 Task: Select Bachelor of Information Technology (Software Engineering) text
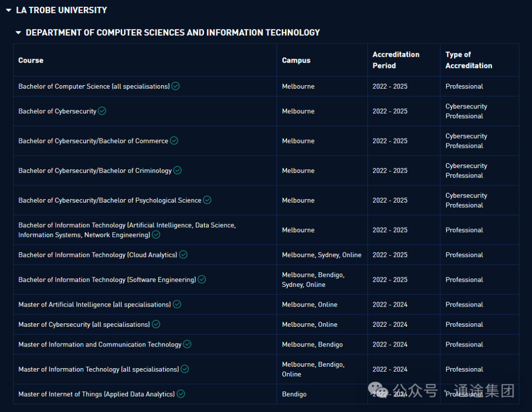pyautogui.click(x=107, y=279)
